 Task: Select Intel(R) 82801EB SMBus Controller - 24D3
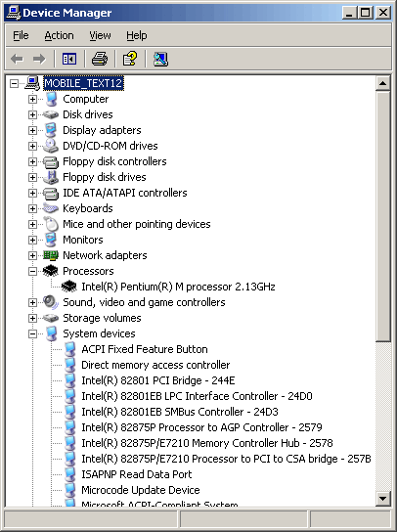click(x=180, y=412)
